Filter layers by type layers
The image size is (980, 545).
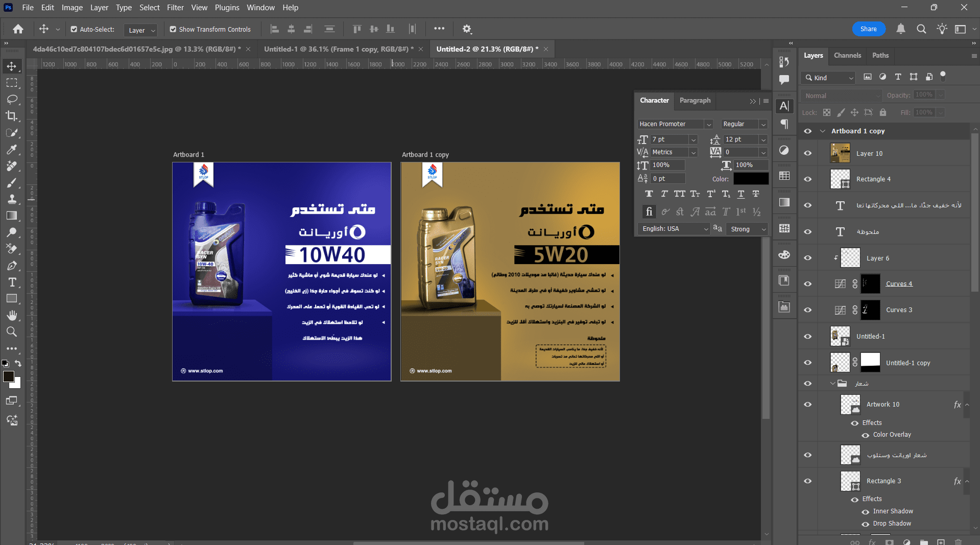[898, 77]
